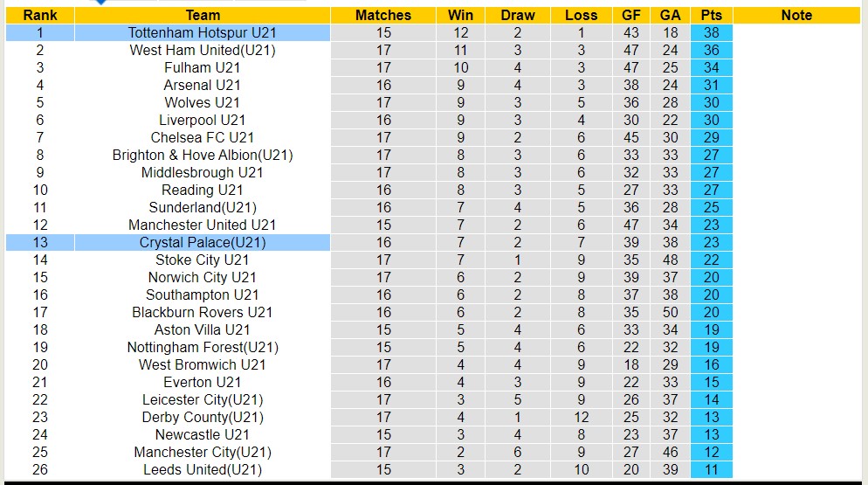Select Nottingham Forest(U21) team name
Screen dimensions: 868x485
click(203, 347)
